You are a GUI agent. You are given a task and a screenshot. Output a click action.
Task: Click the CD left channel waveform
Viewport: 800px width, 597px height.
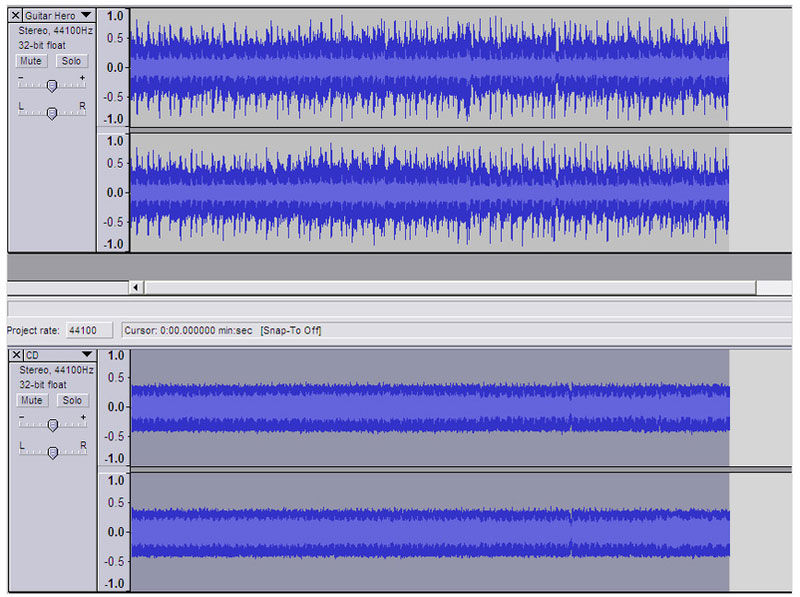(x=430, y=407)
